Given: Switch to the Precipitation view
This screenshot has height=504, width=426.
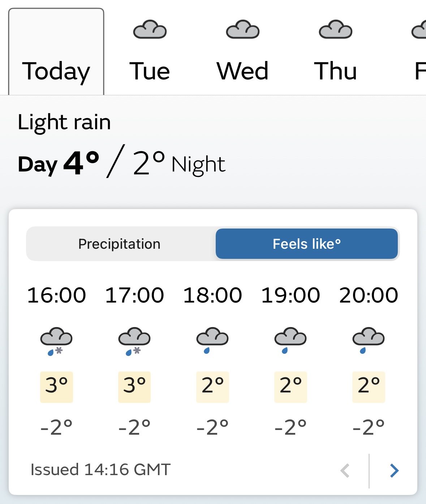Looking at the screenshot, I should (119, 244).
